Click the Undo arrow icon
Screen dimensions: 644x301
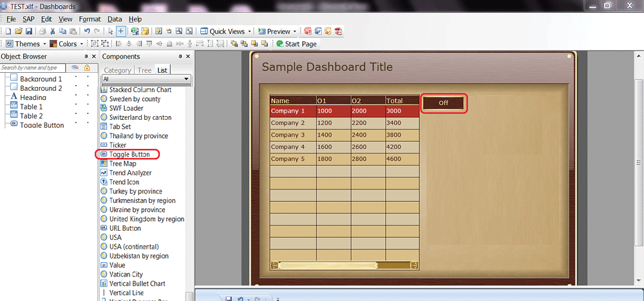[87, 31]
